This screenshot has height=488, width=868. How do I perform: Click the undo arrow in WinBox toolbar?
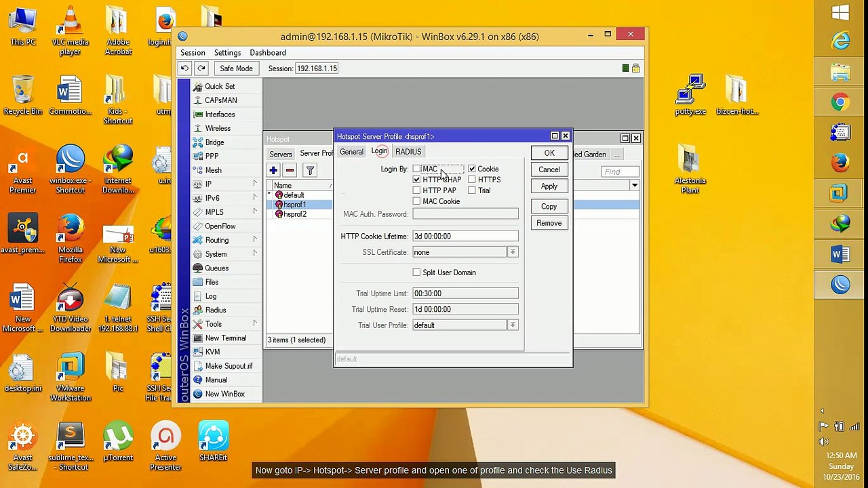(184, 68)
